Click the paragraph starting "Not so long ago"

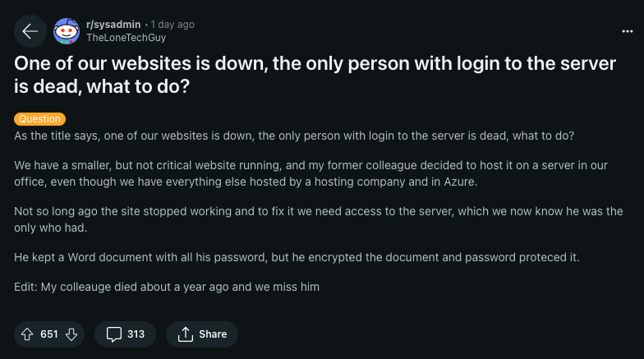click(318, 219)
